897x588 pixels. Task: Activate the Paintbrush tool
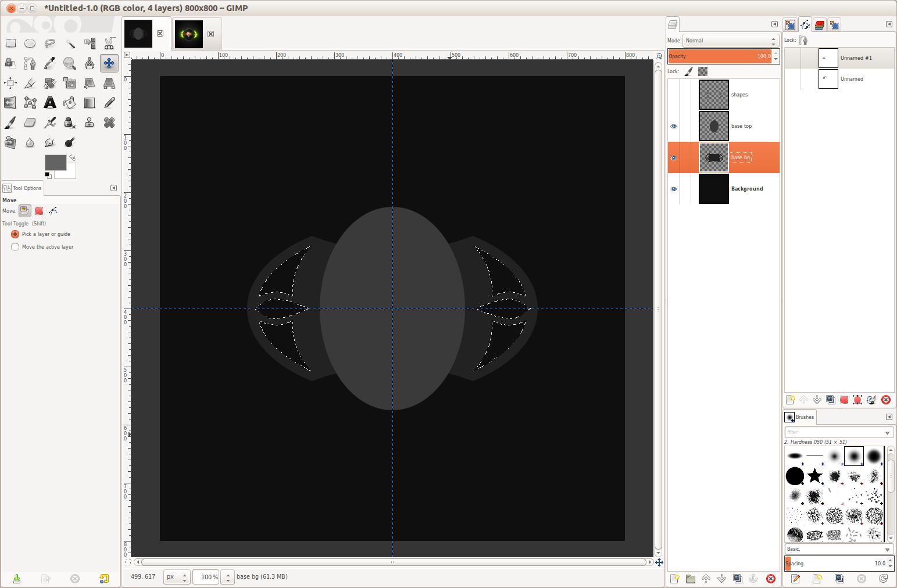pos(10,122)
